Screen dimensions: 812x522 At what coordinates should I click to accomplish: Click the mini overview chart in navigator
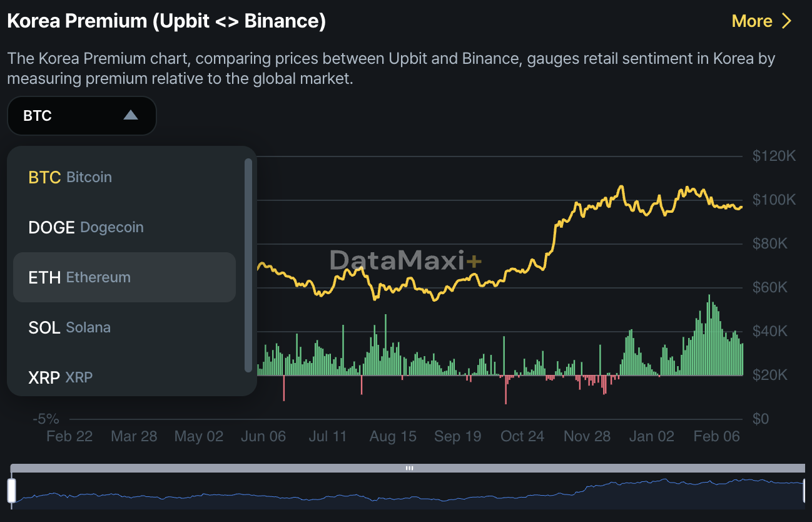coord(407,491)
